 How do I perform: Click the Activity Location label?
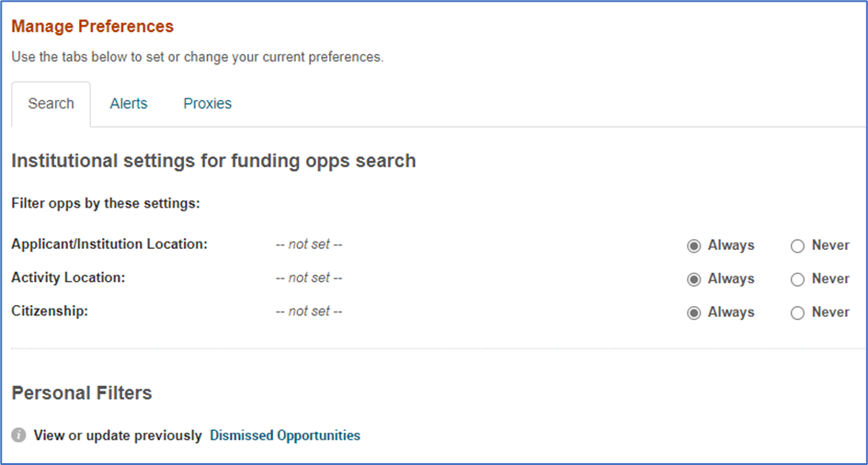click(x=69, y=278)
